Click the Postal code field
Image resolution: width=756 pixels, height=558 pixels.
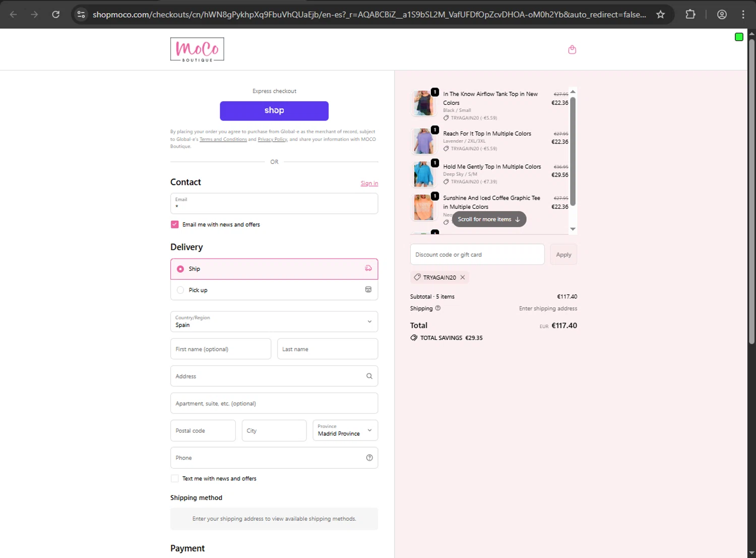click(203, 430)
